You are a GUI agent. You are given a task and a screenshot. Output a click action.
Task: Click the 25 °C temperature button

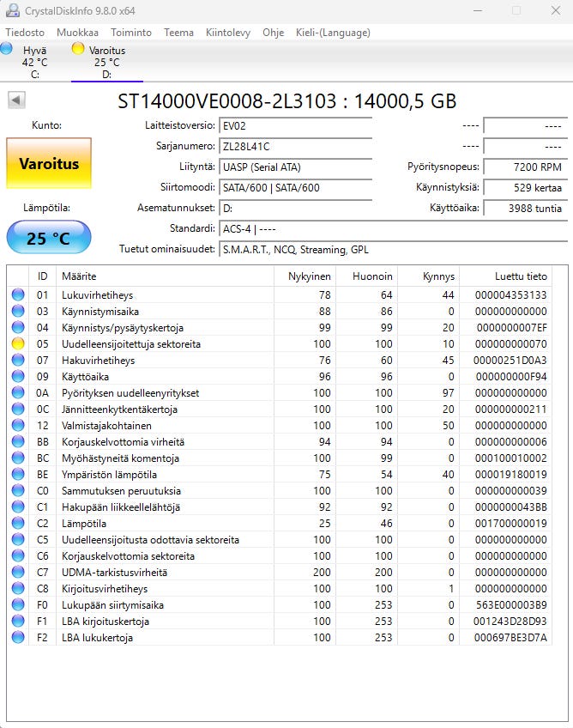coord(49,238)
